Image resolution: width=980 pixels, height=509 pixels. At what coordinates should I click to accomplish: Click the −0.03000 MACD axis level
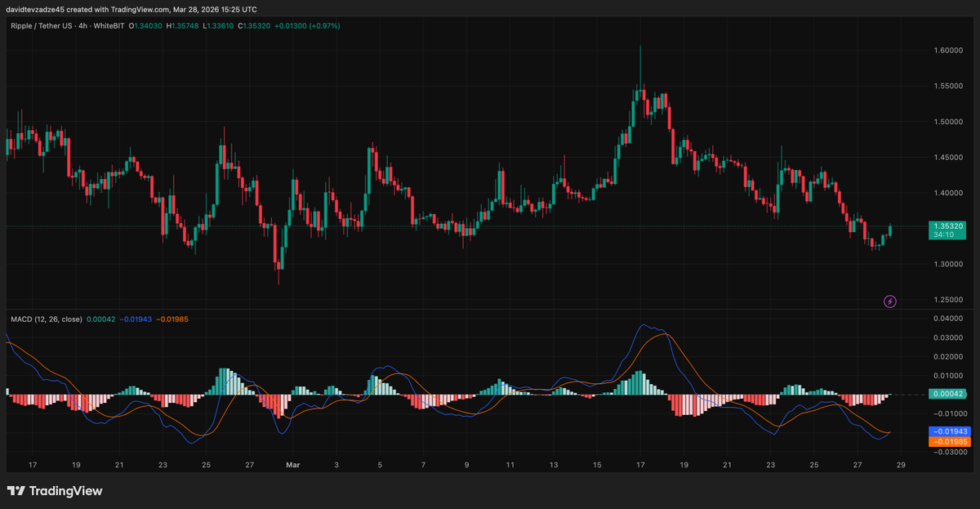[949, 452]
